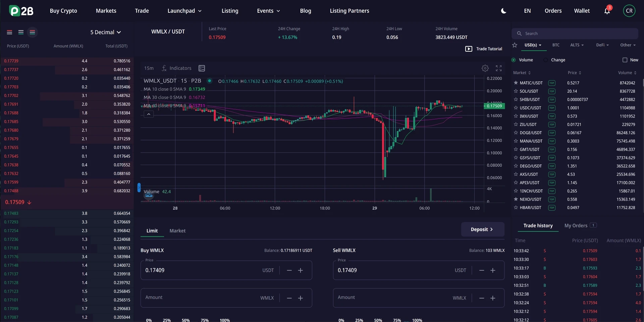Open notifications bell icon
Image resolution: width=644 pixels, height=322 pixels.
coord(607,11)
